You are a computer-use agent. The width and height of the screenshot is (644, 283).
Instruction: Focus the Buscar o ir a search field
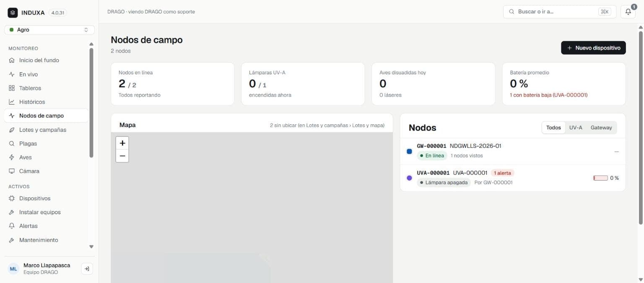560,12
